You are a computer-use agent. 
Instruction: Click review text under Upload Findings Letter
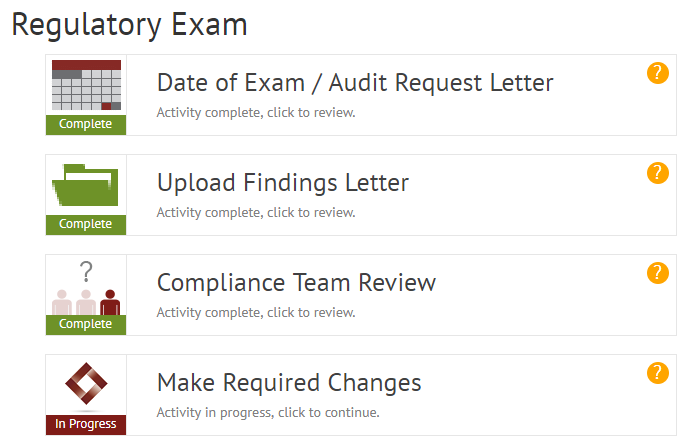click(256, 212)
